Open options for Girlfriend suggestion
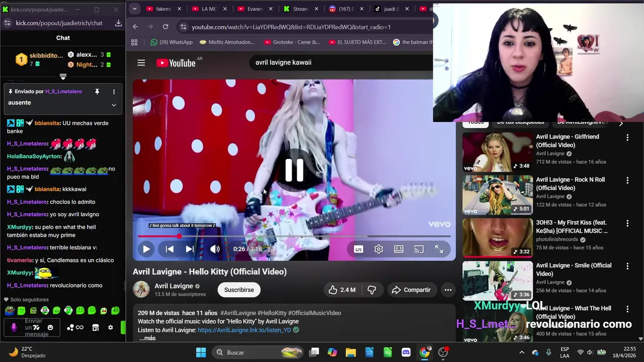Image resolution: width=644 pixels, height=362 pixels. click(627, 137)
